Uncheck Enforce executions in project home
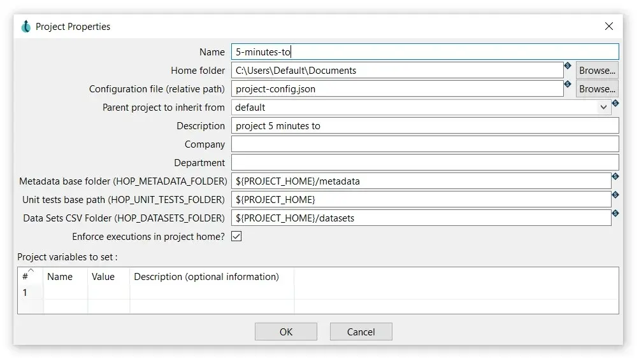The image size is (639, 364). point(236,236)
